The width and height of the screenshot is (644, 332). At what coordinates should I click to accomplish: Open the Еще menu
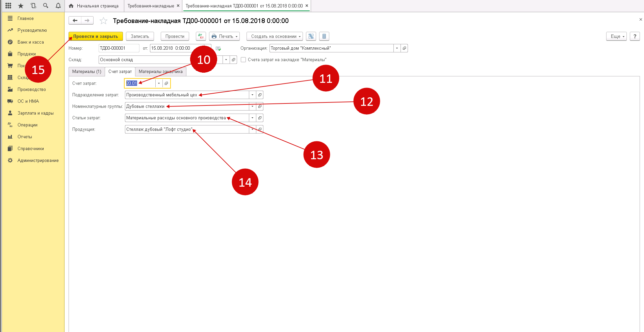click(616, 36)
